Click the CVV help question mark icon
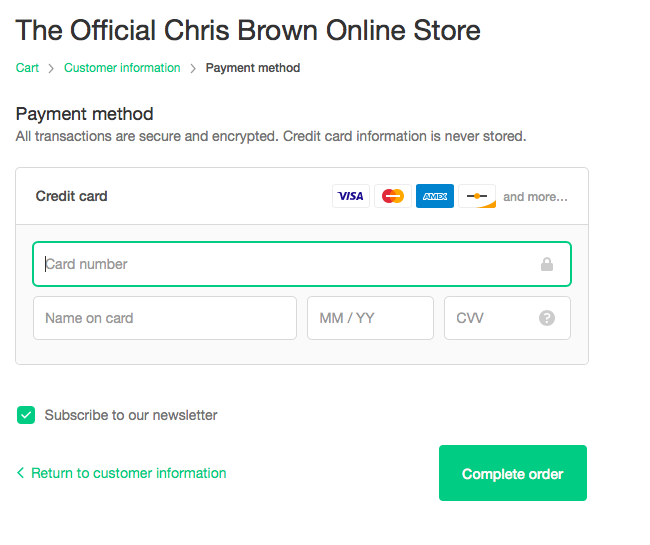This screenshot has width=650, height=545. point(547,318)
